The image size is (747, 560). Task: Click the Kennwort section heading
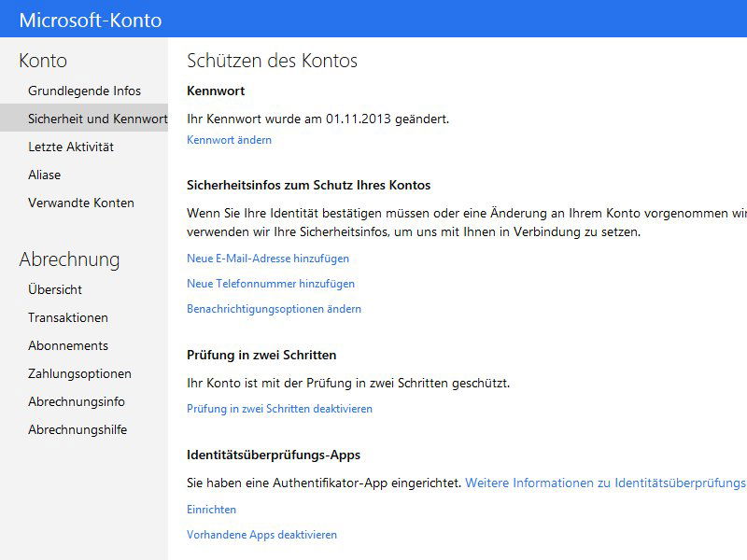click(x=216, y=91)
